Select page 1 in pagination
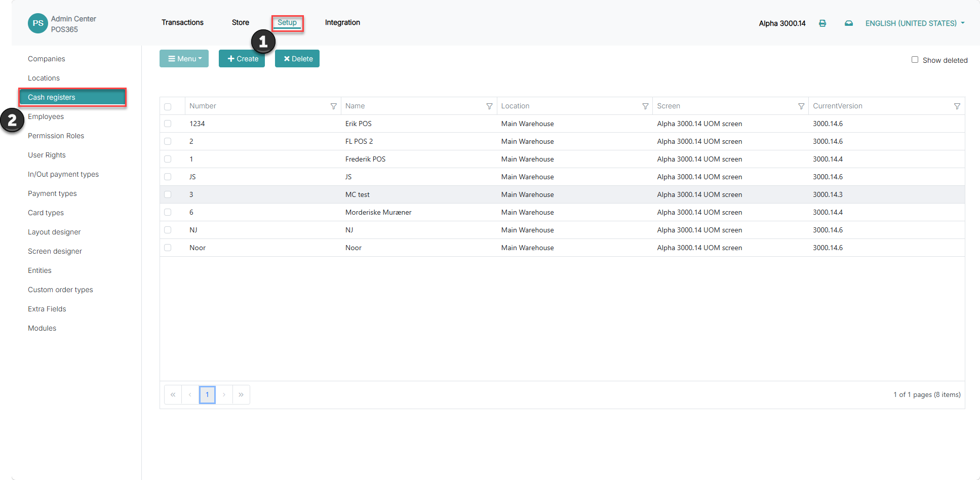The image size is (980, 480). 207,394
